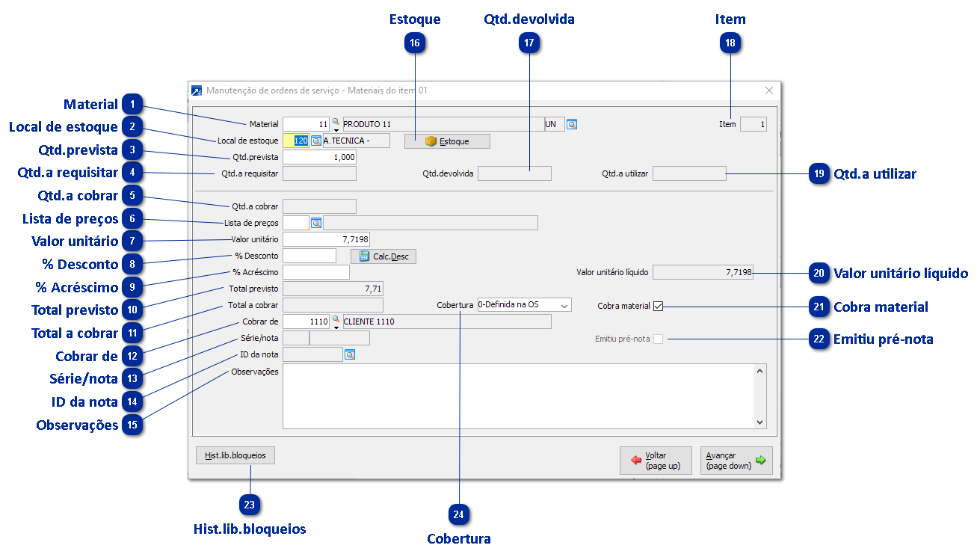Image resolution: width=980 pixels, height=560 pixels.
Task: Toggle the Emitiu pré-nota checkbox
Action: point(658,339)
